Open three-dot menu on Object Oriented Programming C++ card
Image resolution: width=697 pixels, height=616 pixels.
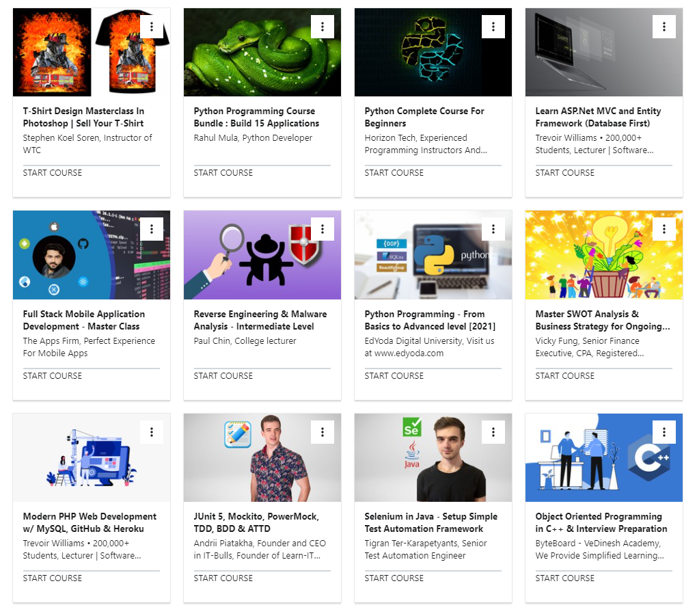click(x=664, y=432)
